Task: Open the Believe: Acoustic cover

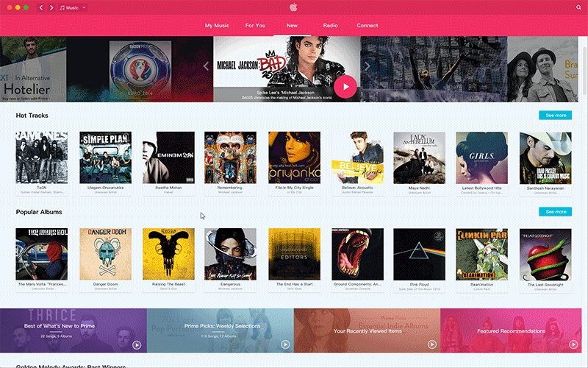Action: 357,158
